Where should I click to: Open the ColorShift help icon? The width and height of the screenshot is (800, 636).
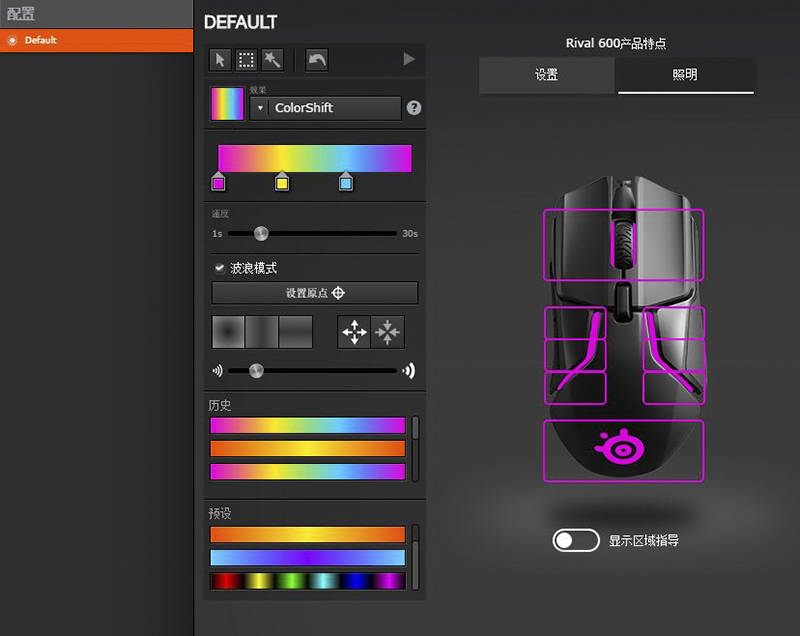413,107
